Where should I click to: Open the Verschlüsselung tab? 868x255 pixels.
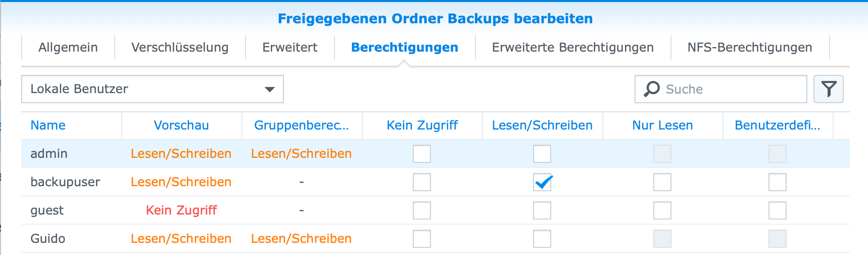[180, 48]
